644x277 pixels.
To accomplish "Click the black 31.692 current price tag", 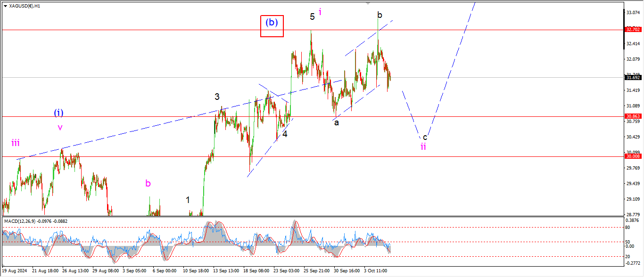I will (x=632, y=77).
